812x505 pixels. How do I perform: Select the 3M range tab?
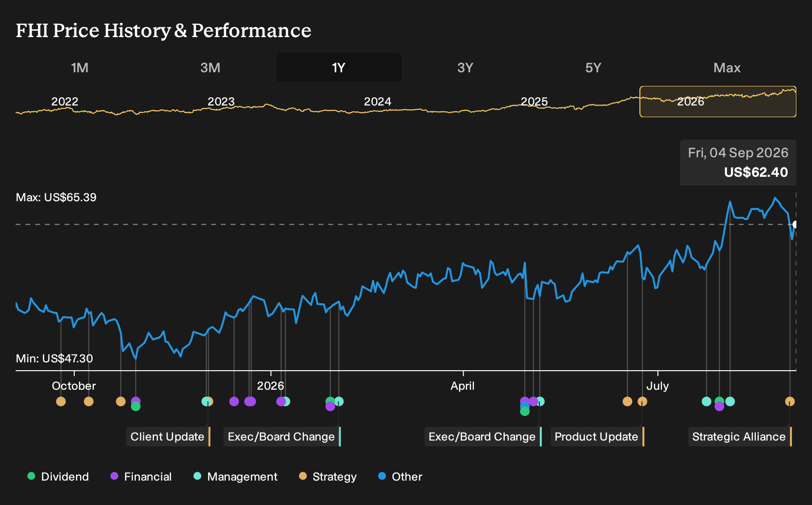pyautogui.click(x=210, y=67)
